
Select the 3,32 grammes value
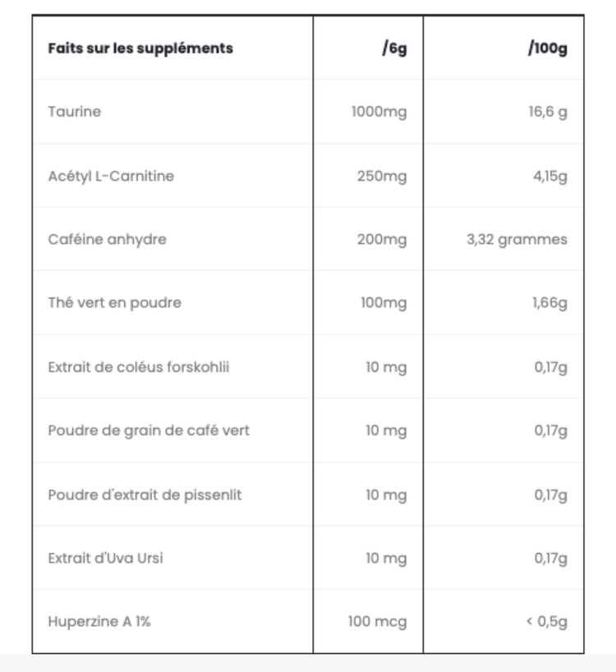click(517, 239)
